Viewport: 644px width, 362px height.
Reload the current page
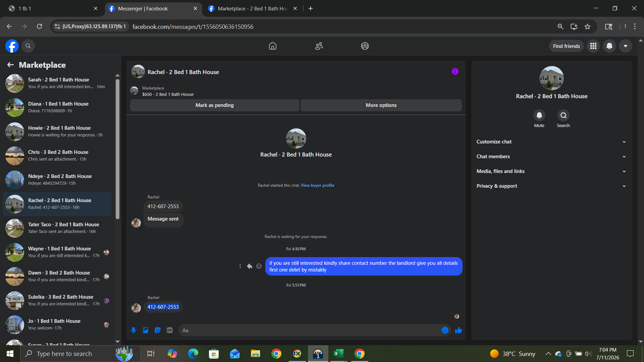[39, 26]
